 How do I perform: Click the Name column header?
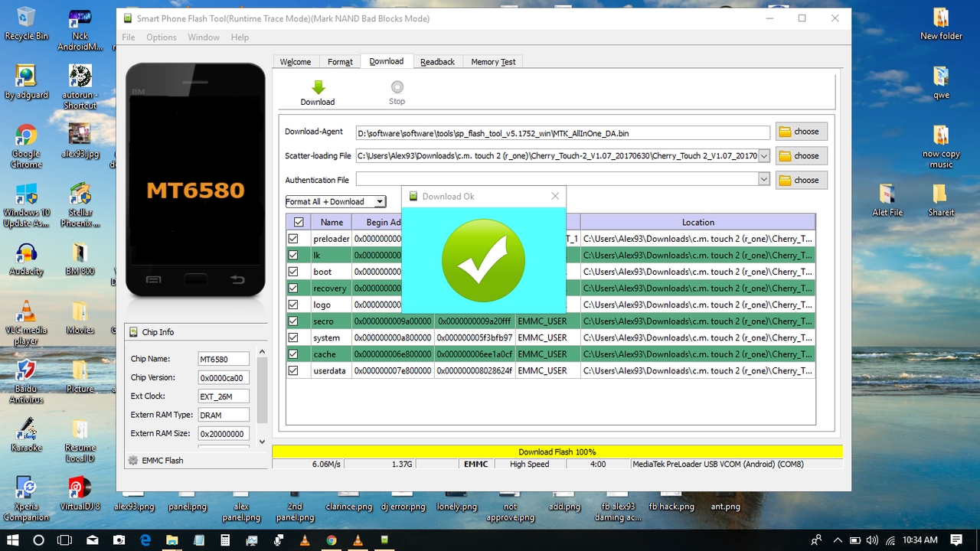[332, 222]
